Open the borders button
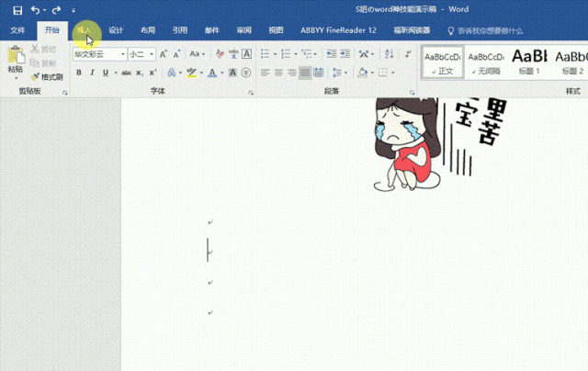Screen dimensions: 588x371 [x=383, y=73]
